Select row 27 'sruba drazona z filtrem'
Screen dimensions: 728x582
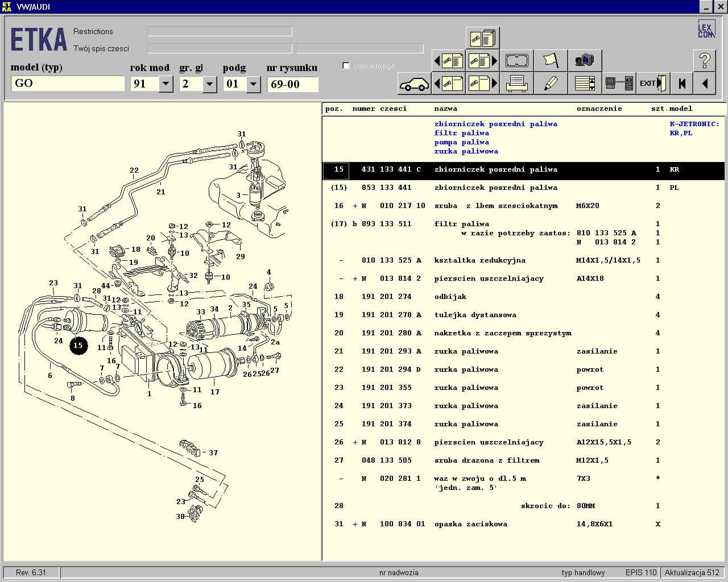(x=523, y=460)
